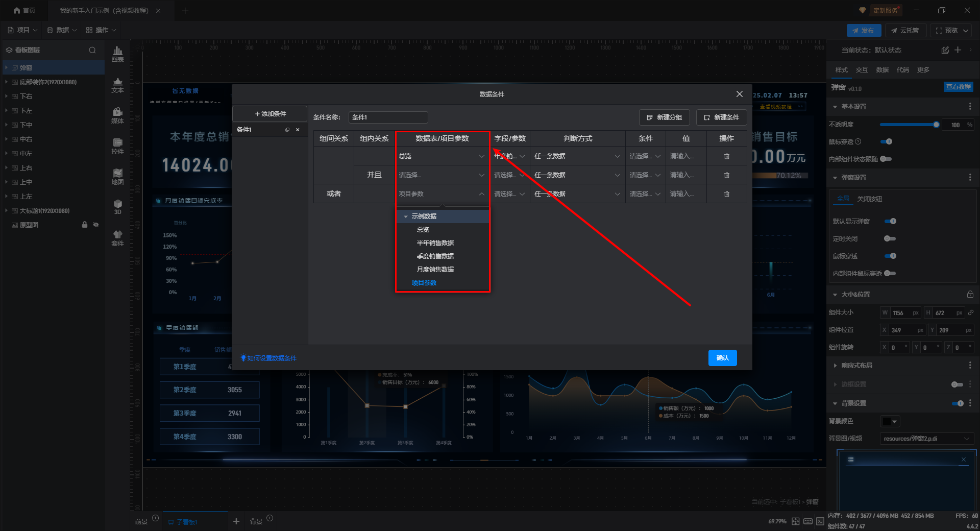Enable 内部组件鼠标穿透 switch
This screenshot has height=531, width=980.
point(890,274)
